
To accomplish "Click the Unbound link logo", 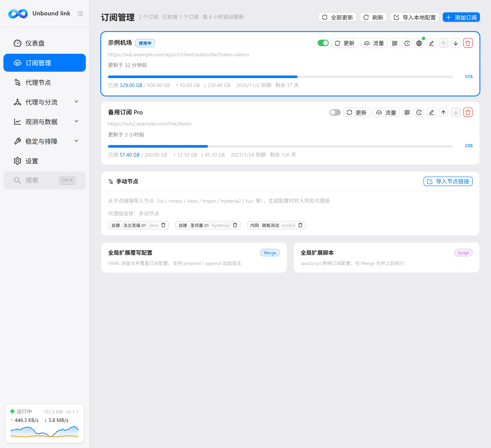I will pos(18,14).
